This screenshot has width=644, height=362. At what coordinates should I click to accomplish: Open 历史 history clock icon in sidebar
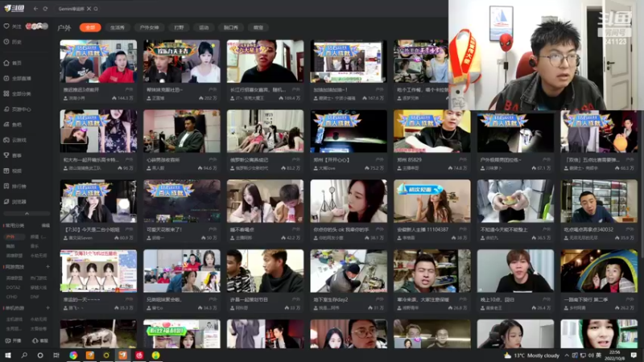pyautogui.click(x=6, y=42)
